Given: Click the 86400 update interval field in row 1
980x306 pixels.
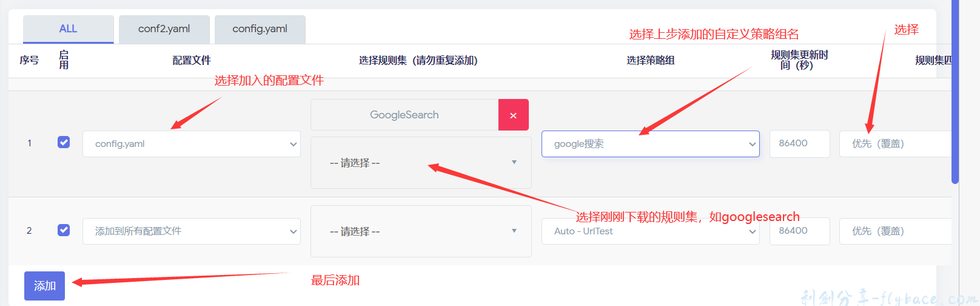Looking at the screenshot, I should pyautogui.click(x=799, y=144).
